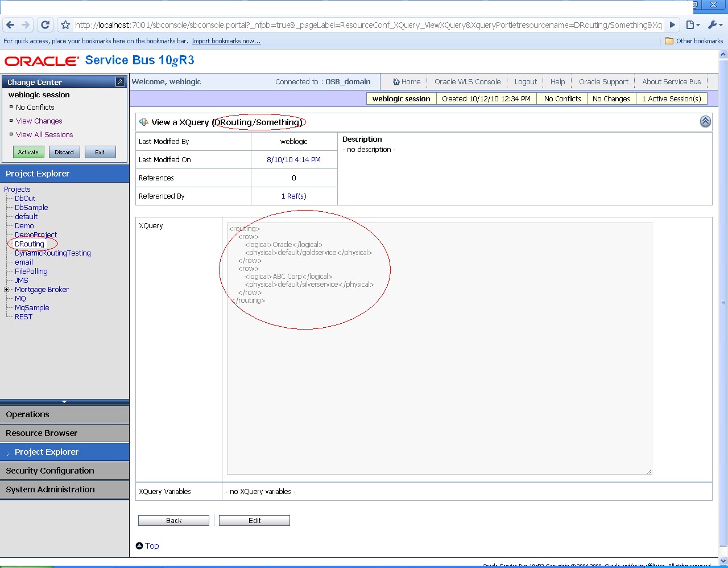Screen dimensions: 728x568
Task: Click the Exit session button
Action: [x=100, y=153]
